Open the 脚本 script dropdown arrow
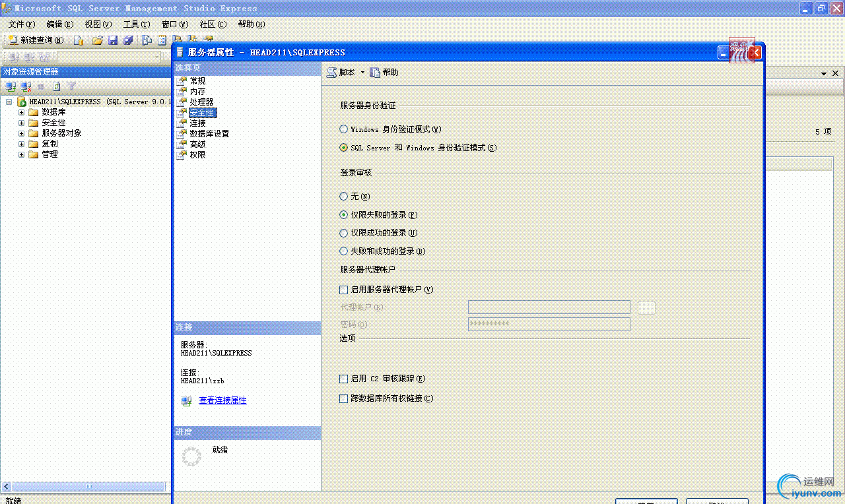The image size is (845, 504). point(362,73)
